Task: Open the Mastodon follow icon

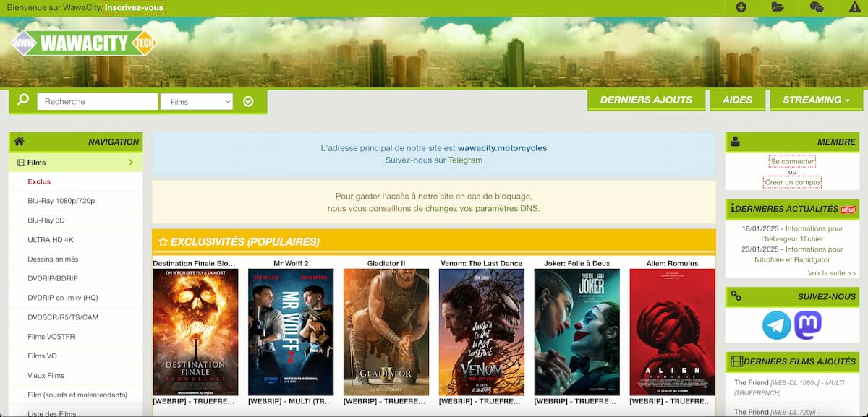Action: (x=808, y=325)
